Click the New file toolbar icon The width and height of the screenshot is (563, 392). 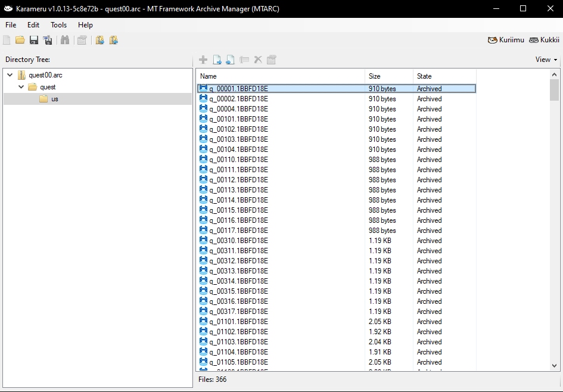point(7,40)
